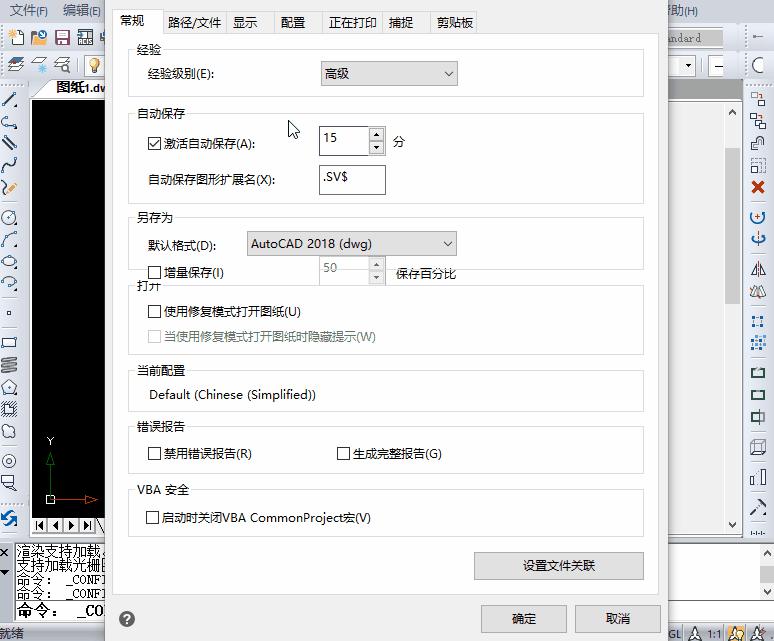
Task: Click the right panel scroll down arrow
Action: coord(732,525)
